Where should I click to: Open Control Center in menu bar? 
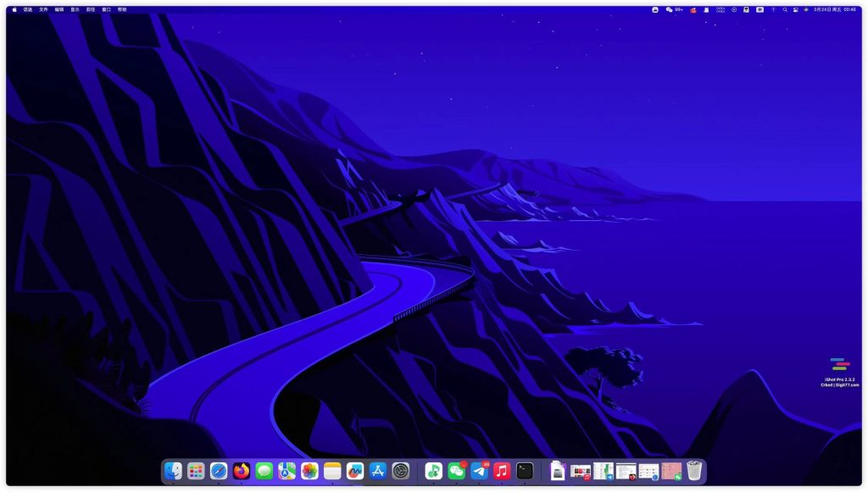(x=796, y=9)
